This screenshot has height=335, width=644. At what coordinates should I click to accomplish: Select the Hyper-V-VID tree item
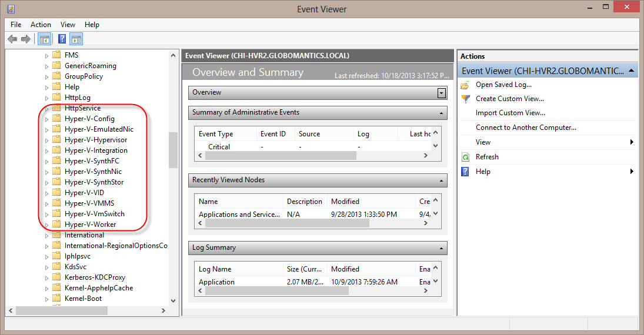point(84,193)
